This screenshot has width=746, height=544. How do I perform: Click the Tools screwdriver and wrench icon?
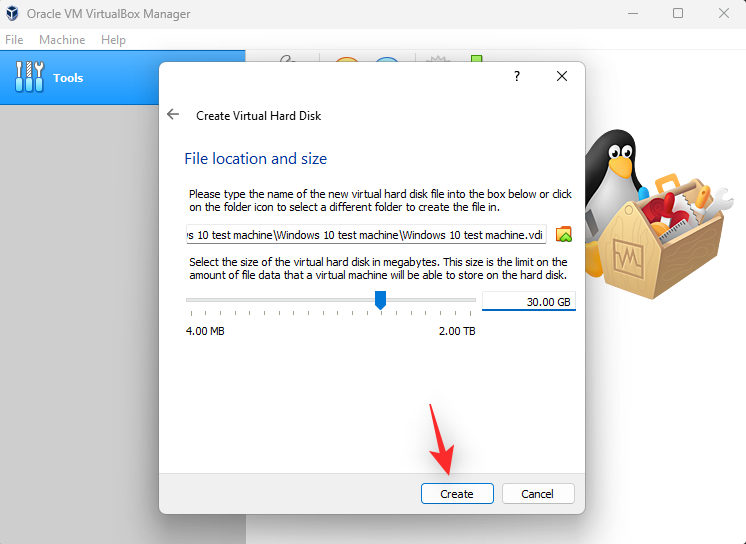[x=29, y=77]
